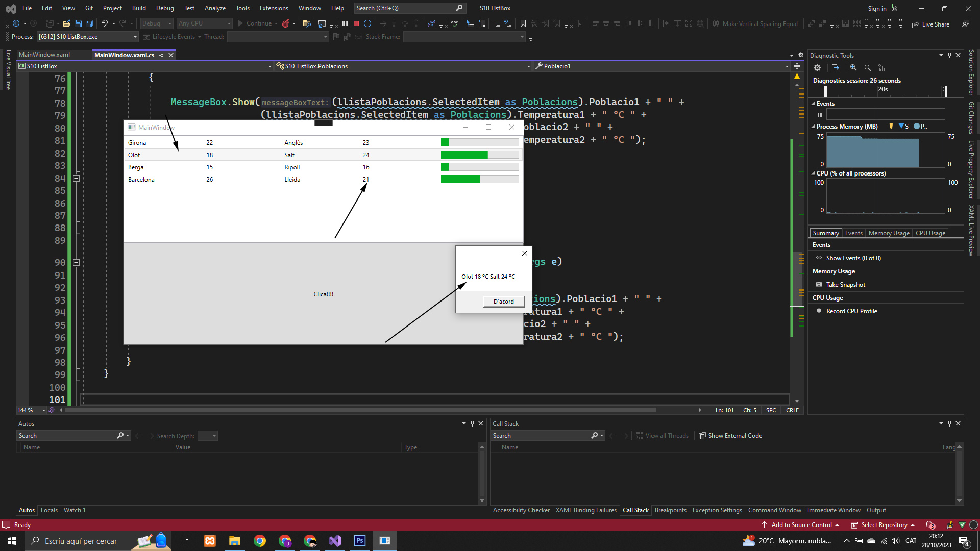This screenshot has height=551, width=980.
Task: Open the editor zoom 144 % dropdown
Action: tap(43, 410)
